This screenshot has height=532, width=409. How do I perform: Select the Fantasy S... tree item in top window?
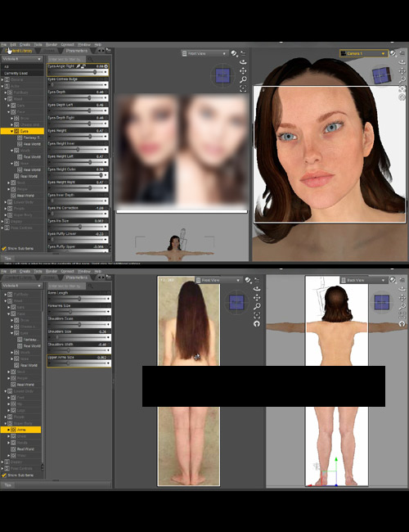[x=32, y=138]
